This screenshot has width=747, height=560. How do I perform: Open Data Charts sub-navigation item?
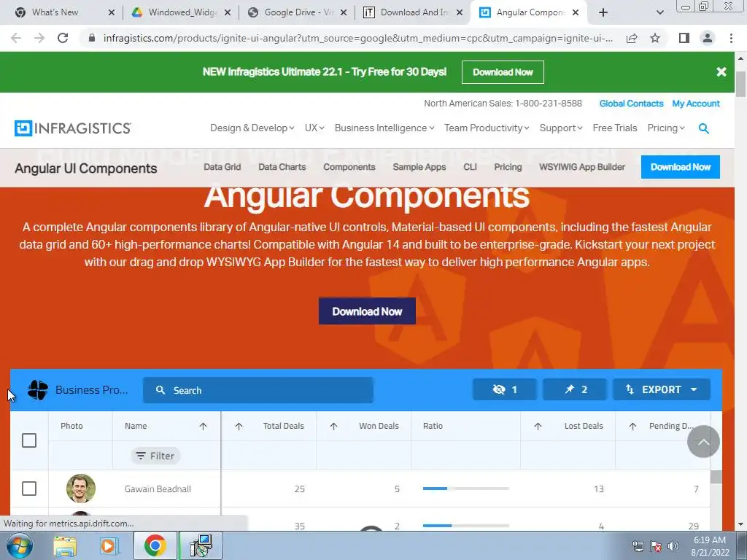(282, 167)
